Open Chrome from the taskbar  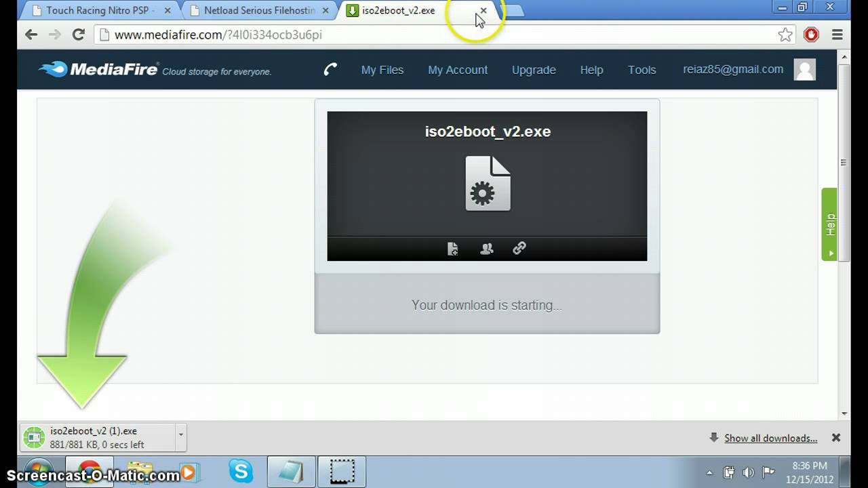point(88,471)
